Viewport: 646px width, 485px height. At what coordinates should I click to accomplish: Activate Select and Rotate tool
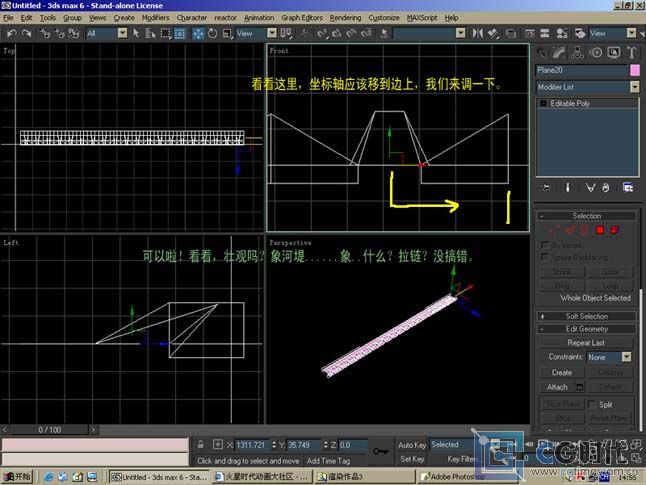coord(213,33)
